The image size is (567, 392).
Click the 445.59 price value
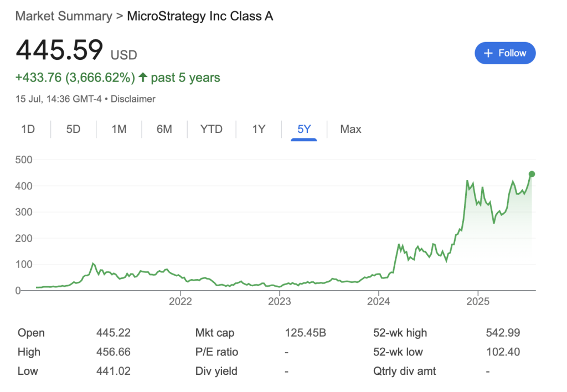(59, 49)
